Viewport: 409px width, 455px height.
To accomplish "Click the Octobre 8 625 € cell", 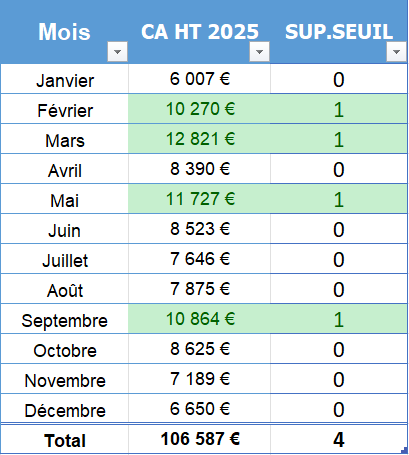I will 199,349.
